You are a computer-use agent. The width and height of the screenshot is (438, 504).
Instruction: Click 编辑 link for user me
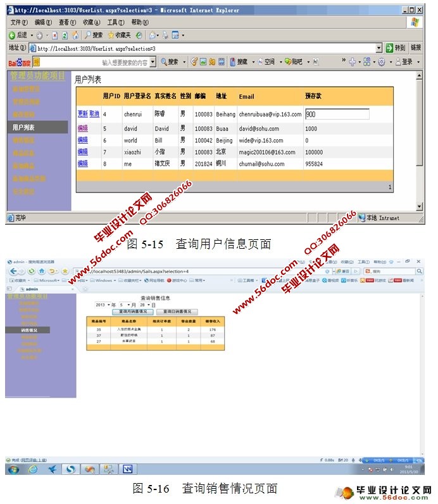pos(82,163)
